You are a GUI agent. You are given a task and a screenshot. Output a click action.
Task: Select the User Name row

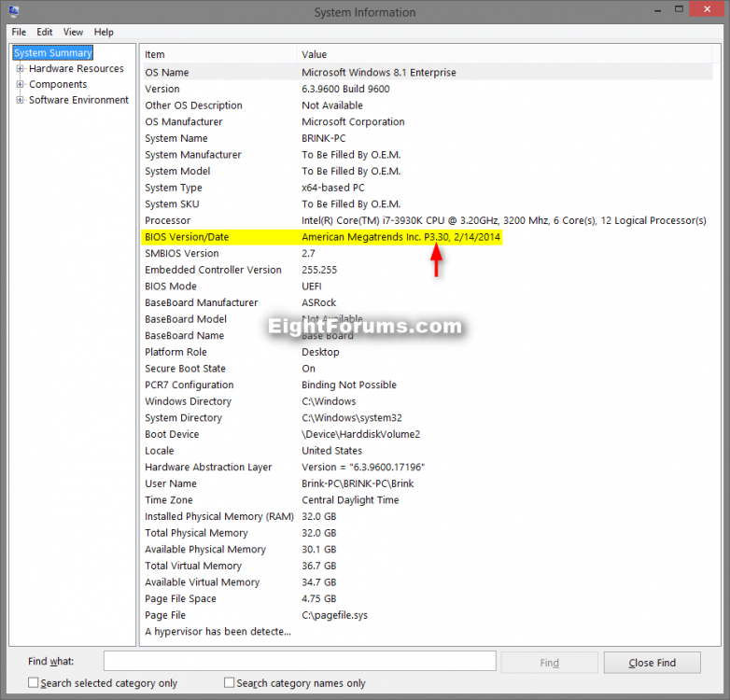click(x=427, y=483)
